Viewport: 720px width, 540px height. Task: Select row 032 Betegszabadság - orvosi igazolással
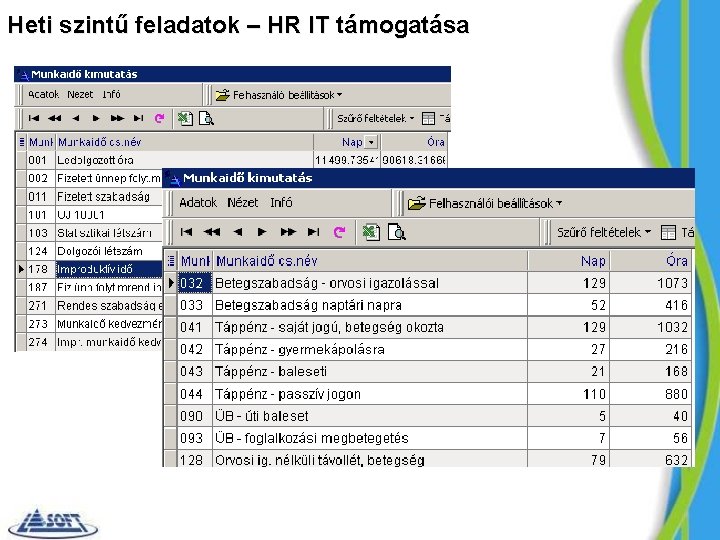point(428,283)
